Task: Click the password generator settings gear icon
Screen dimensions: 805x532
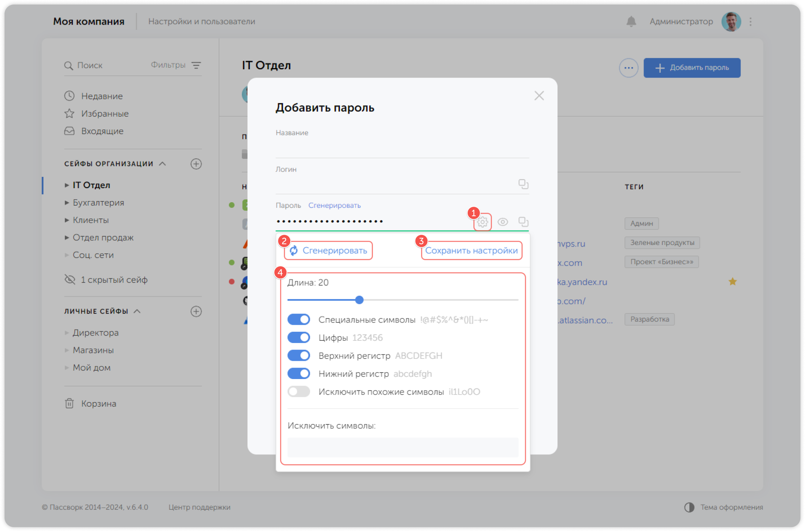Action: click(482, 222)
